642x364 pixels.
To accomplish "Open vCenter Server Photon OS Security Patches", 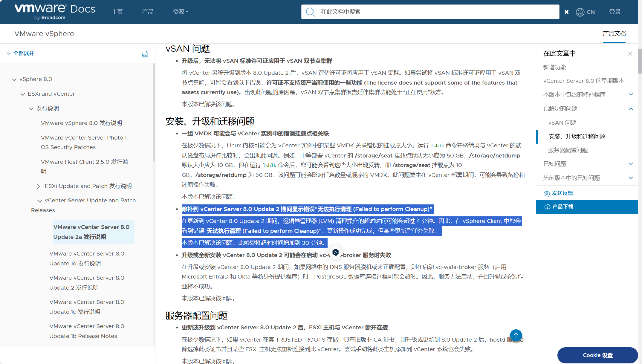I will click(84, 142).
